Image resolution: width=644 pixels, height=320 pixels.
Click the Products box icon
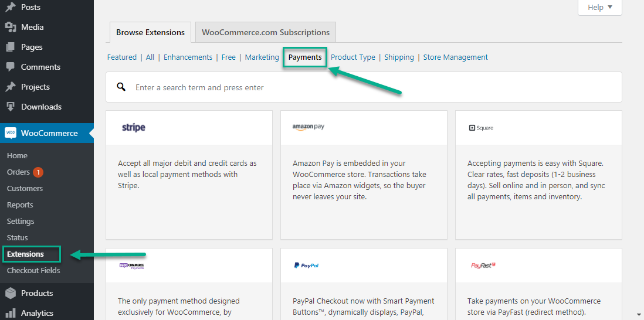11,293
